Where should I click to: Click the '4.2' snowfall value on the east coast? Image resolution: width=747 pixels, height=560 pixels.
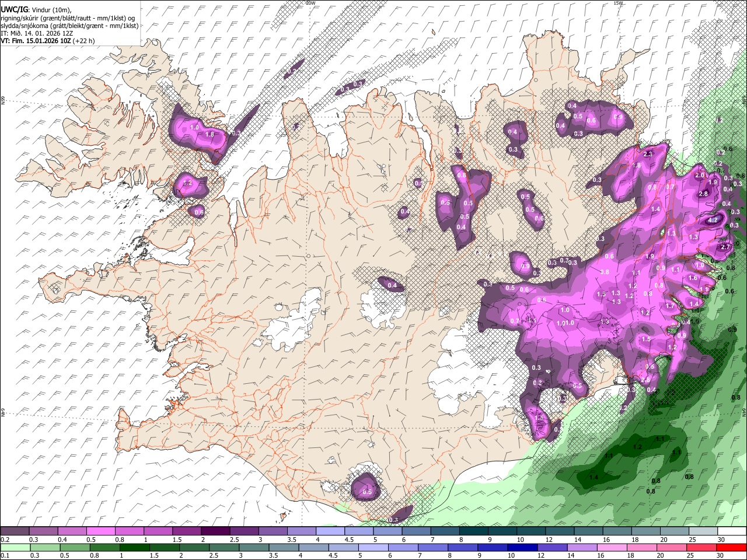pos(713,220)
